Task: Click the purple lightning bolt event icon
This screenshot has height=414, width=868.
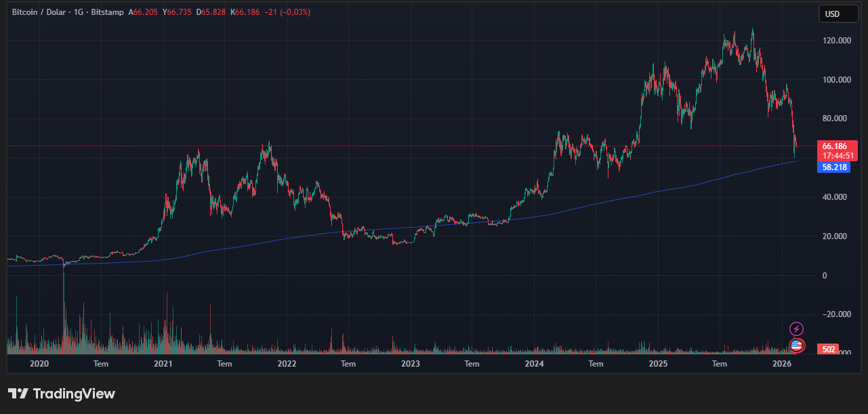Action: tap(797, 329)
